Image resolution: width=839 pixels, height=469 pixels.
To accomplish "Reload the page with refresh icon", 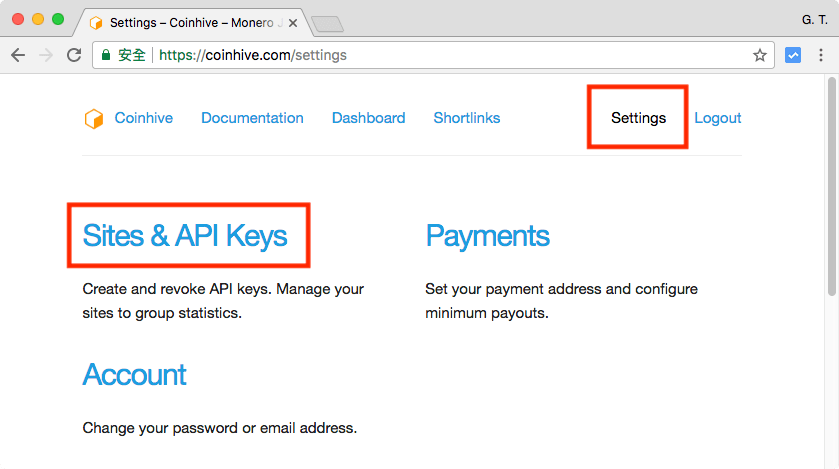I will 74,56.
